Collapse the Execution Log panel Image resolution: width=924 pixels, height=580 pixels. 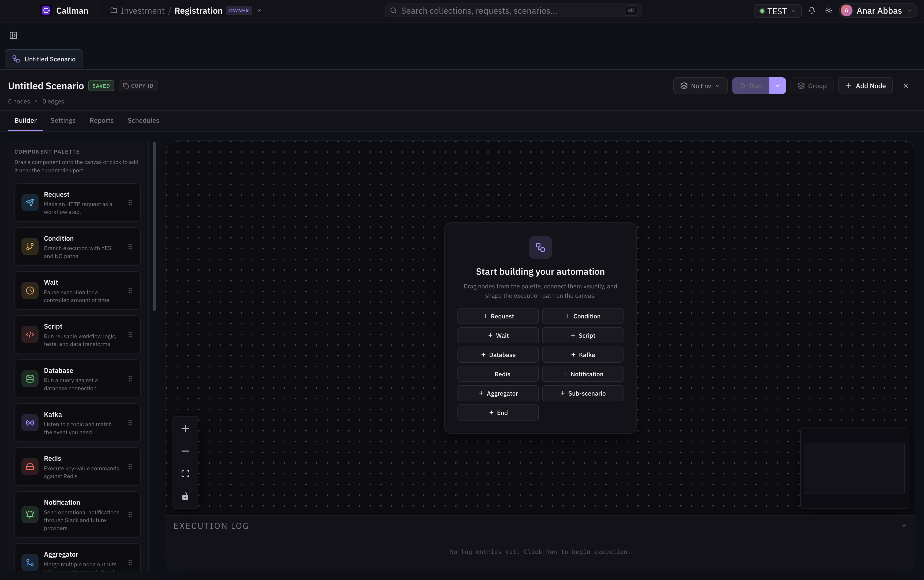click(904, 526)
